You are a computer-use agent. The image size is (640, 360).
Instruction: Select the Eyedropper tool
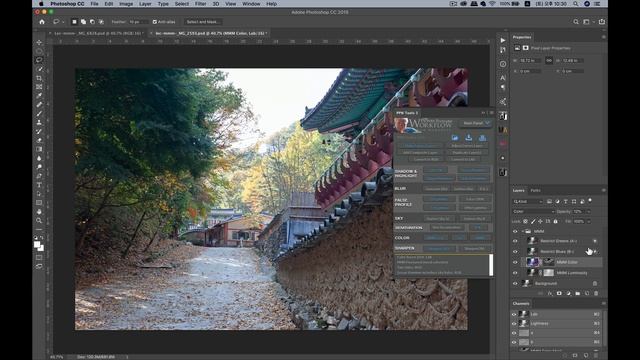point(39,96)
